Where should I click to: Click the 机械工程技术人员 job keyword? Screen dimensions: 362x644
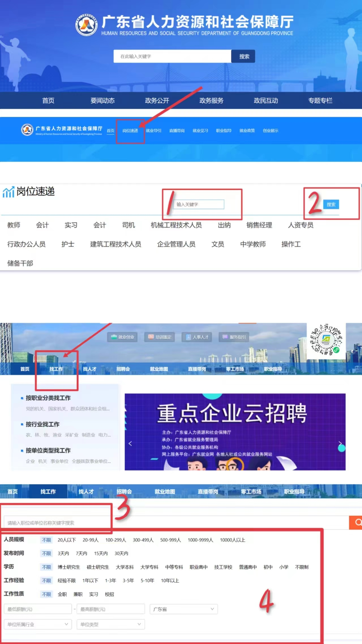[x=176, y=225]
